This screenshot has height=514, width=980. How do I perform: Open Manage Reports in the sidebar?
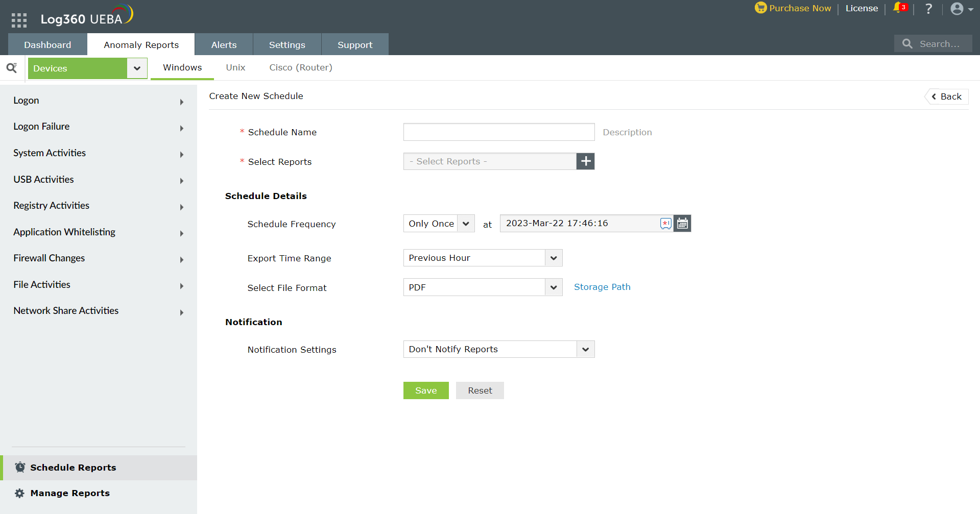point(99,493)
